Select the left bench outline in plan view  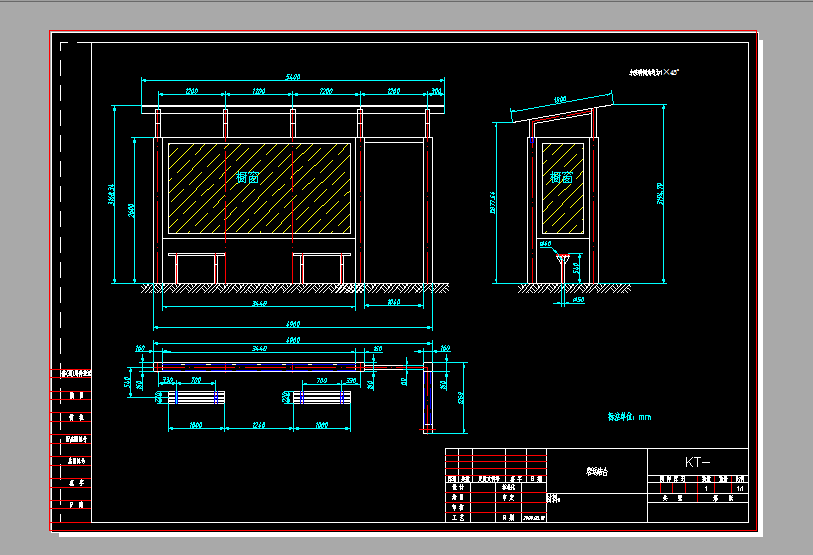196,397
